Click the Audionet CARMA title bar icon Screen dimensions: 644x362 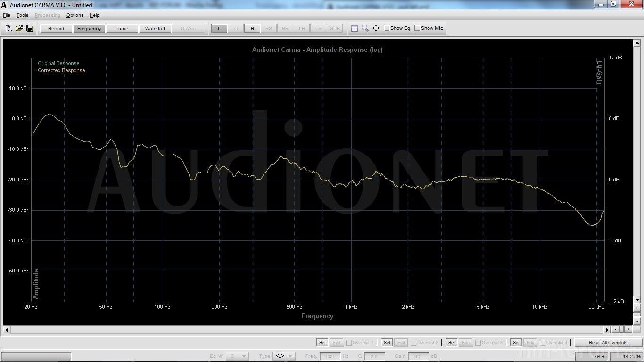point(4,5)
